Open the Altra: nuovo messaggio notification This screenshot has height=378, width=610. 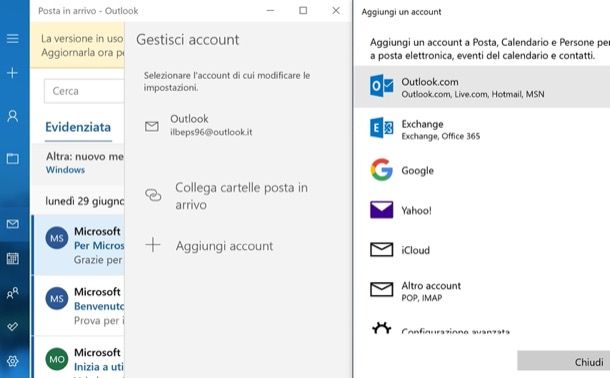[x=78, y=163]
